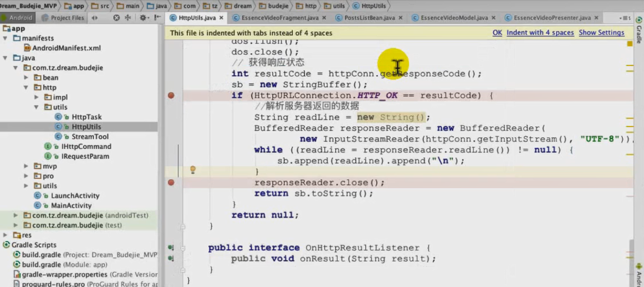Click the 'Indent with 4 spaces' link
The width and height of the screenshot is (644, 287).
click(540, 33)
